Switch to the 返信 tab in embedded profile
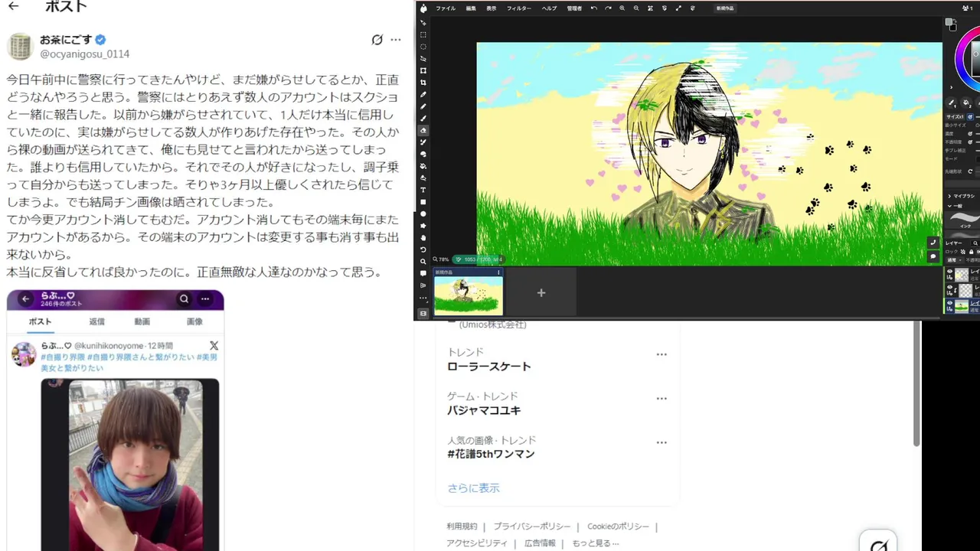 [96, 321]
